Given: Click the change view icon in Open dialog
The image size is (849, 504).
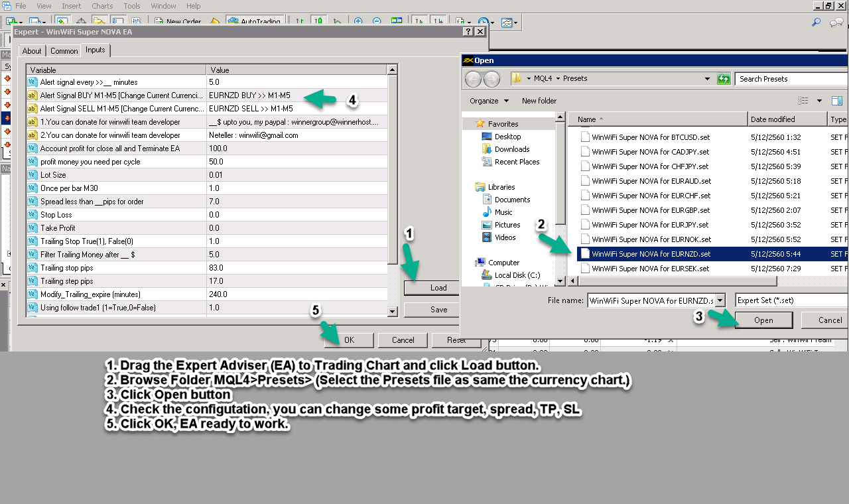Looking at the screenshot, I should [x=803, y=101].
